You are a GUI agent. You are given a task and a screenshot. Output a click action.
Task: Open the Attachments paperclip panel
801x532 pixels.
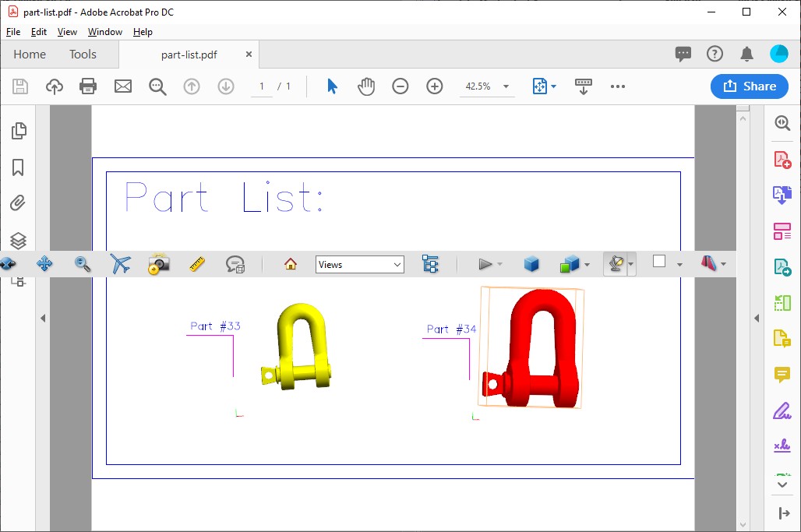17,203
